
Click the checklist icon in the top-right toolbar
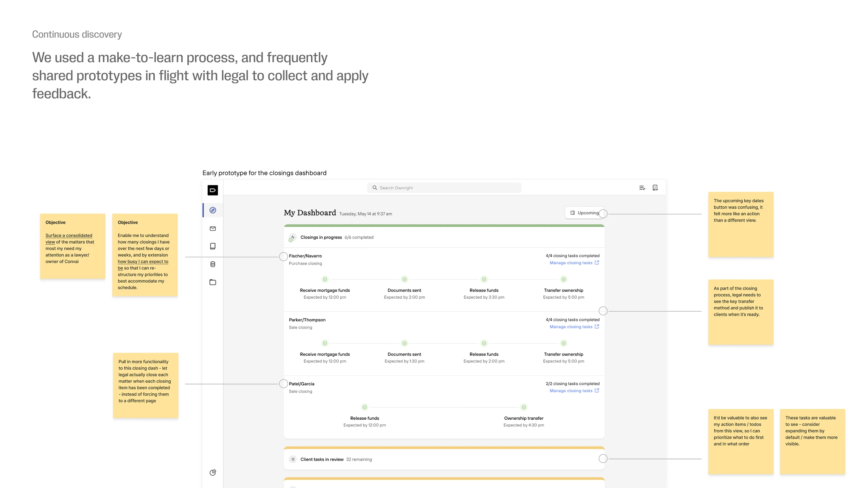[x=642, y=188]
